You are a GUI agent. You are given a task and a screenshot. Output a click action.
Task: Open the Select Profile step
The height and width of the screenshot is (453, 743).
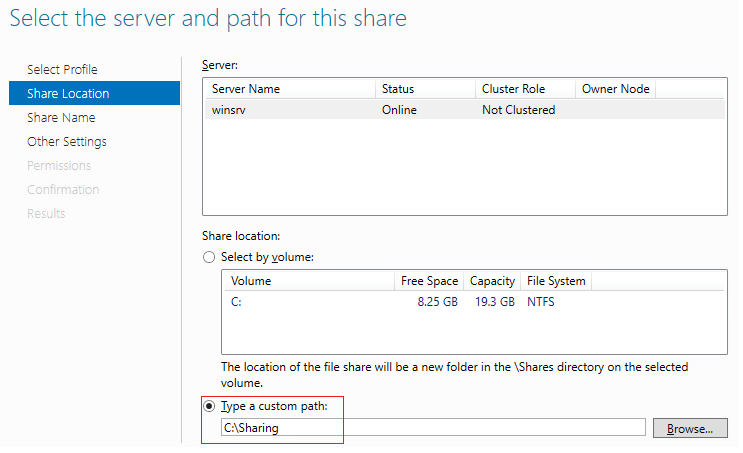tap(62, 69)
